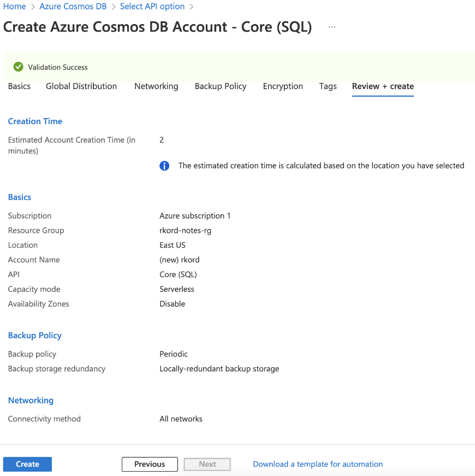Image resolution: width=475 pixels, height=476 pixels.
Task: Go to Home breadcrumb
Action: pyautogui.click(x=15, y=7)
